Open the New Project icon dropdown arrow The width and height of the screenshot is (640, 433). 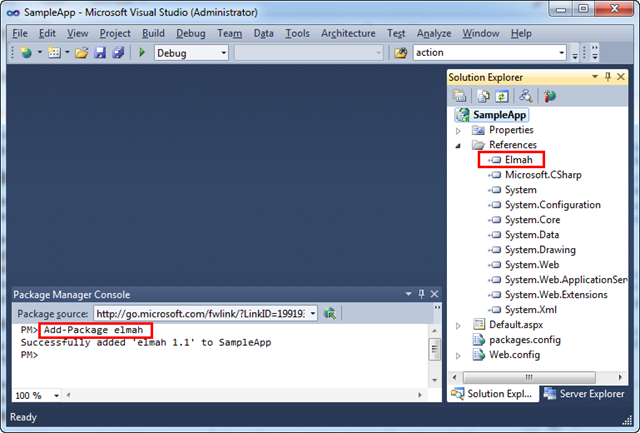(40, 53)
